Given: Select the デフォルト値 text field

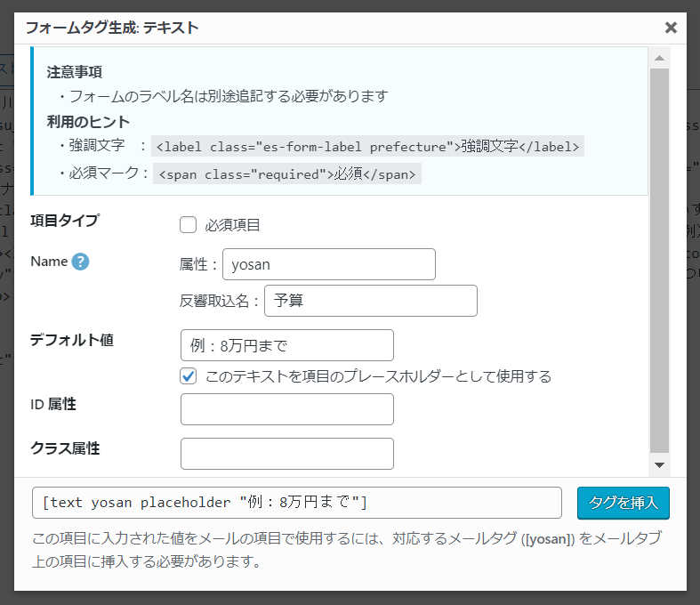Looking at the screenshot, I should [x=286, y=345].
